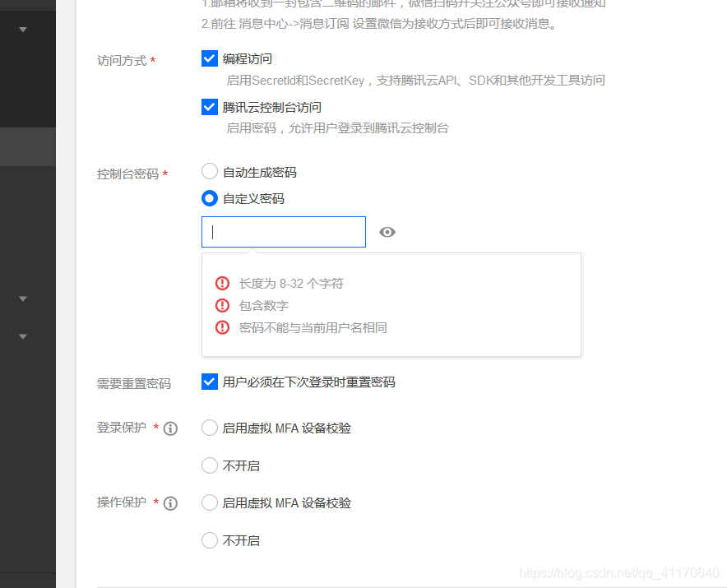Enable 启用虚拟 MFA 设备校验 for 操作保护
The height and width of the screenshot is (588, 727).
click(x=210, y=502)
